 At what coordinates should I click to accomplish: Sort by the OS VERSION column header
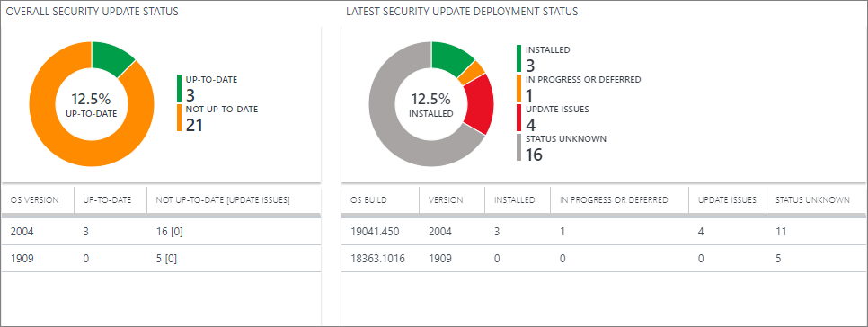pos(34,200)
